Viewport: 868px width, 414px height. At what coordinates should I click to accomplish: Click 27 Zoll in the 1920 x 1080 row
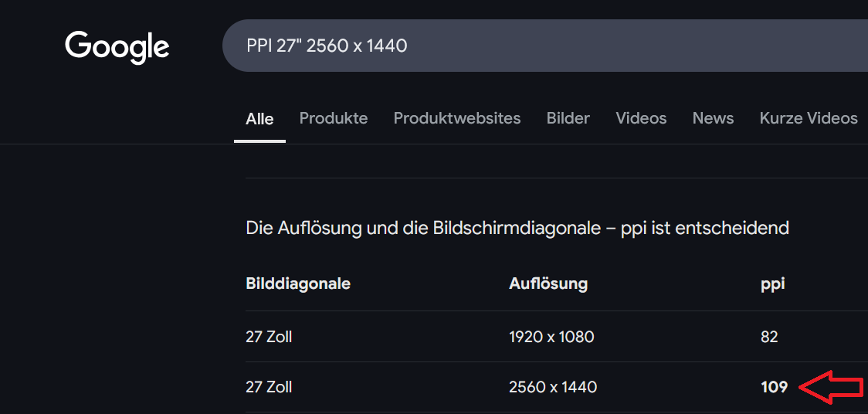coord(269,337)
